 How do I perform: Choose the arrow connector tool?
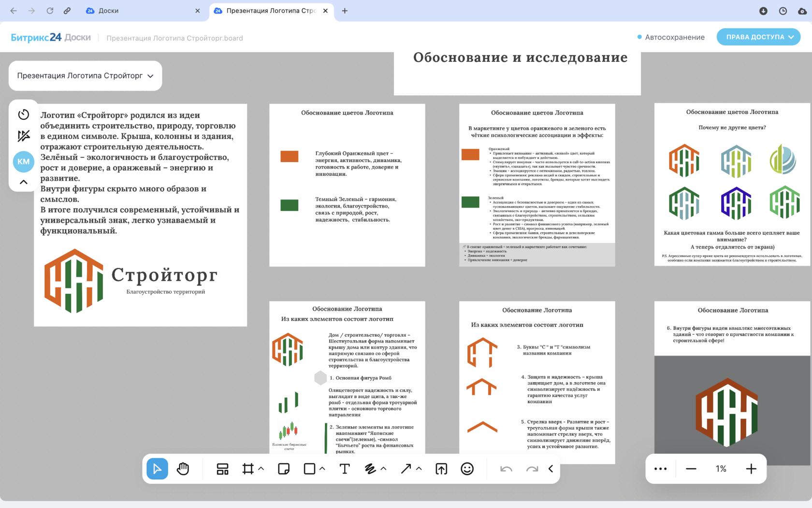point(406,469)
